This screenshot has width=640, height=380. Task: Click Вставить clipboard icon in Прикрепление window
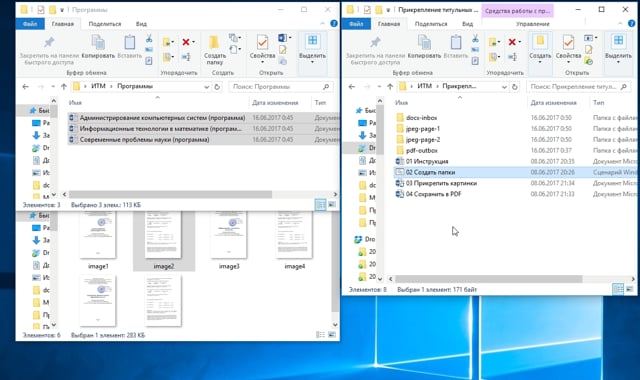pyautogui.click(x=456, y=42)
